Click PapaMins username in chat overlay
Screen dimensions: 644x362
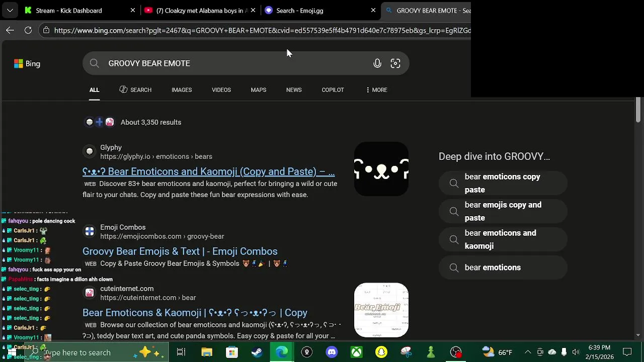21,280
